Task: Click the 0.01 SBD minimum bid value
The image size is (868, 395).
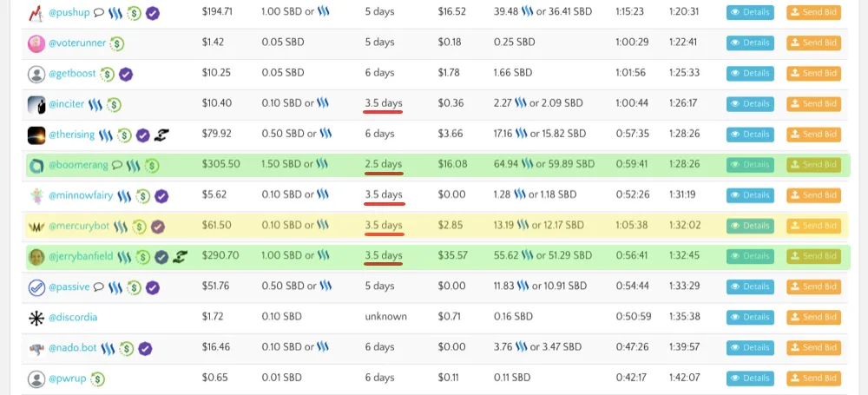Action: (282, 378)
